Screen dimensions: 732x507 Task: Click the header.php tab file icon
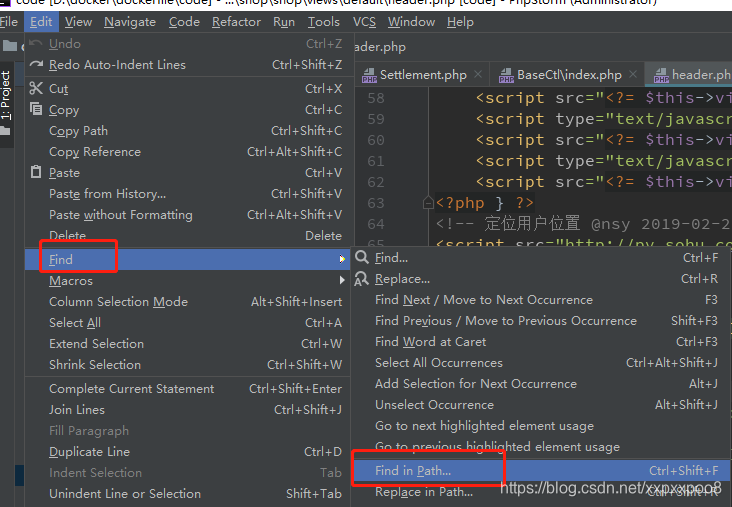(x=661, y=75)
